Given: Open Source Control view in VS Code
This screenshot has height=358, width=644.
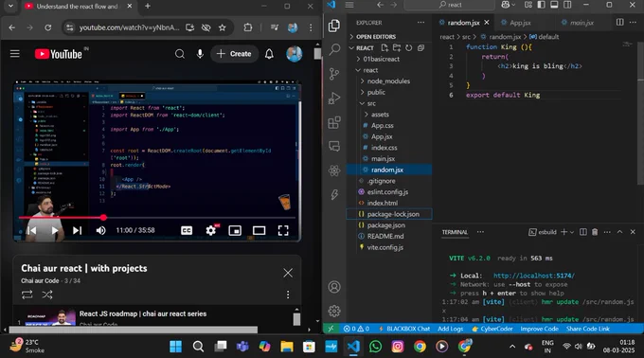Looking at the screenshot, I should (x=334, y=74).
